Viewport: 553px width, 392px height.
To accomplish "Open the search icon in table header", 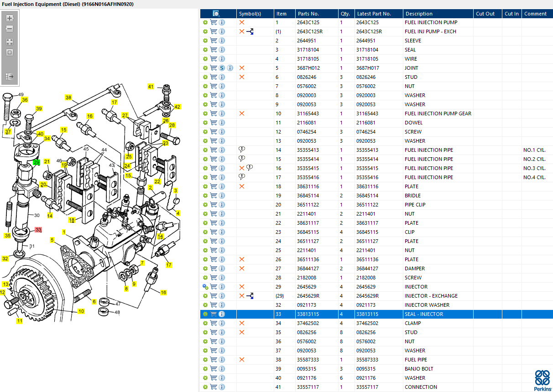I will 216,14.
